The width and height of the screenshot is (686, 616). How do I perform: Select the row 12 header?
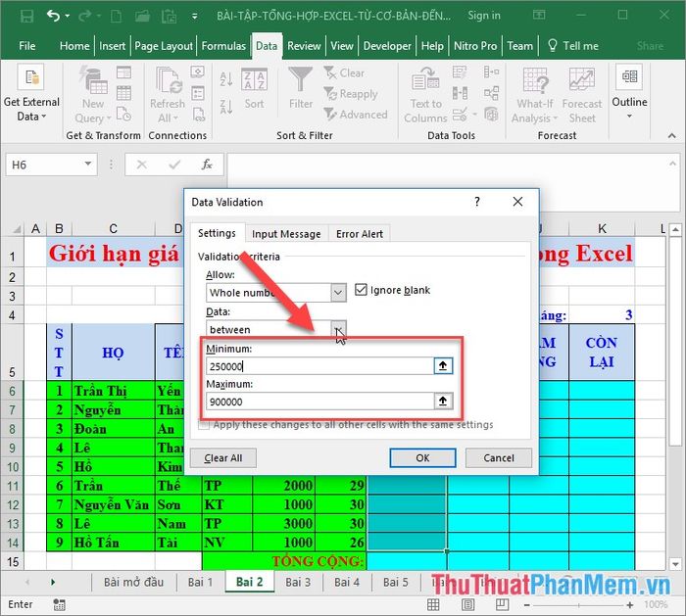(12, 505)
